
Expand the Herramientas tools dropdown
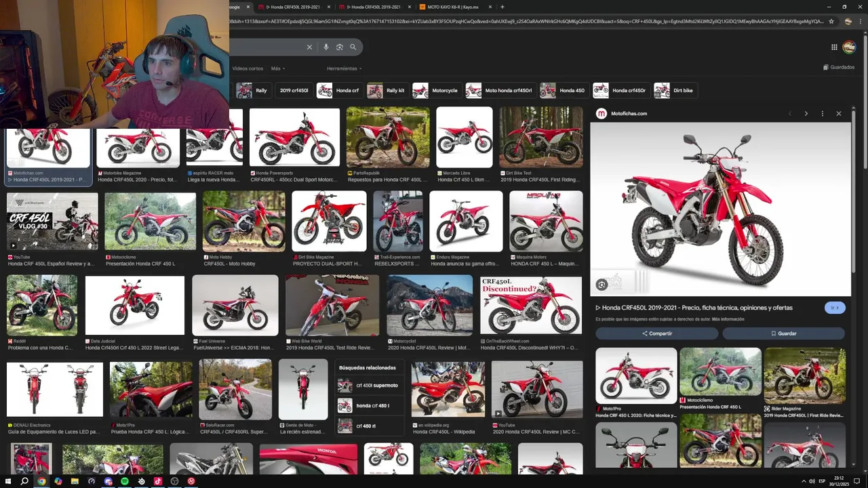click(x=344, y=68)
